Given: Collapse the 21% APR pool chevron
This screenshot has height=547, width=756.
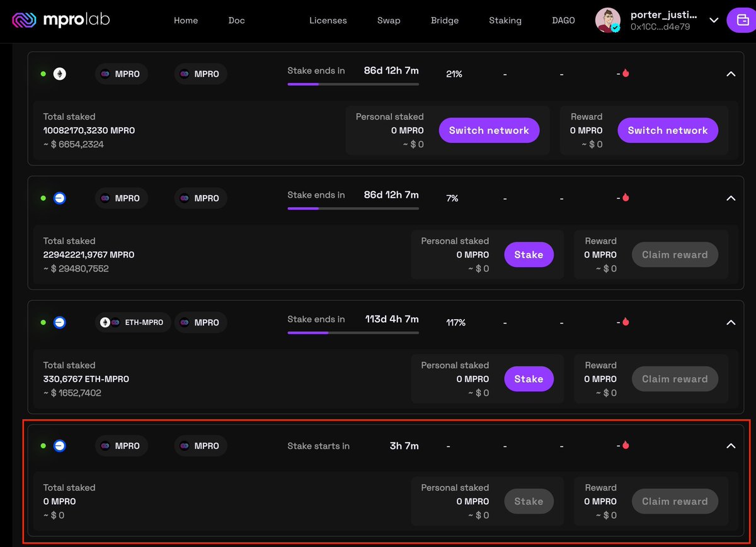Looking at the screenshot, I should click(731, 74).
